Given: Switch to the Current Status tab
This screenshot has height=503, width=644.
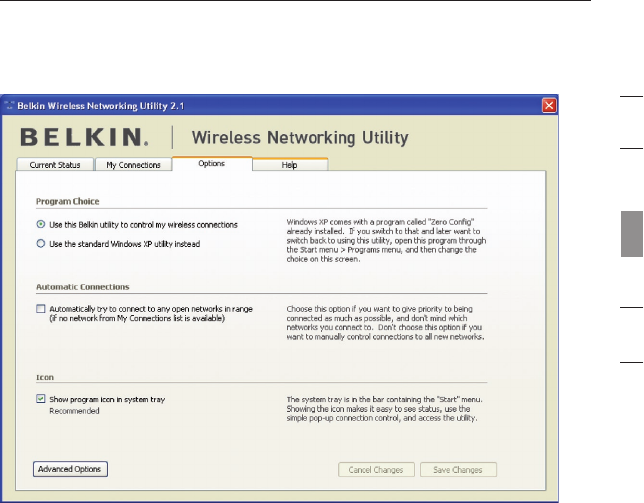Looking at the screenshot, I should click(55, 165).
